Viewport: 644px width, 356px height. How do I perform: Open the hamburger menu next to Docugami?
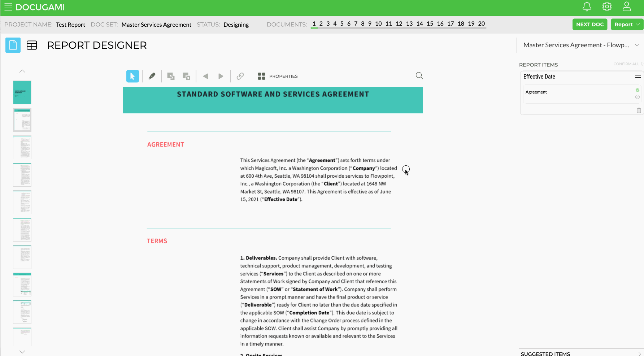[8, 6]
